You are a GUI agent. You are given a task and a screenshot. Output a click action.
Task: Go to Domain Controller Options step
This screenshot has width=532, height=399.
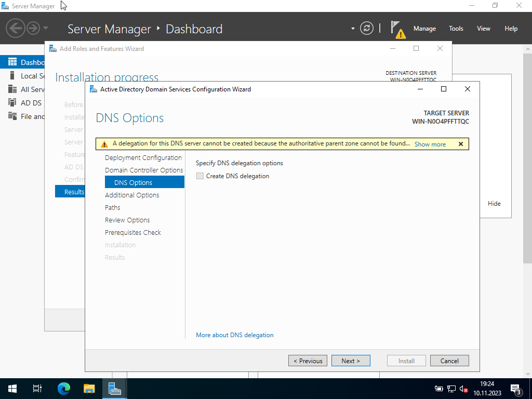144,170
